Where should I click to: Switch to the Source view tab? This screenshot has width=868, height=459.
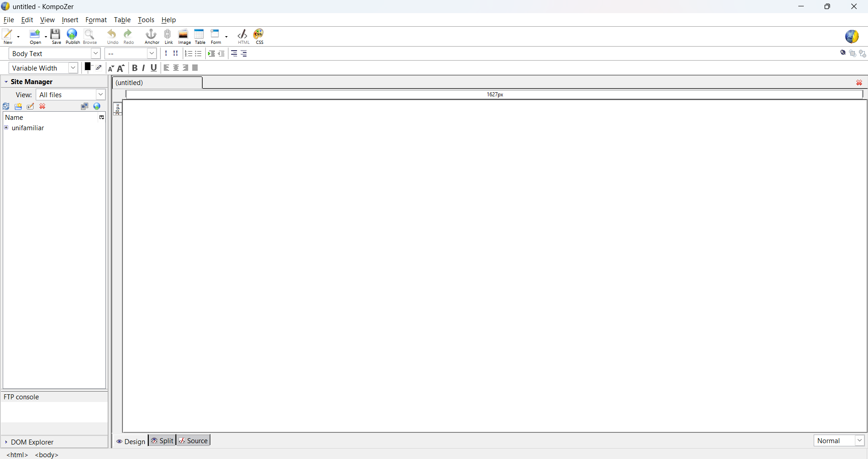(194, 441)
